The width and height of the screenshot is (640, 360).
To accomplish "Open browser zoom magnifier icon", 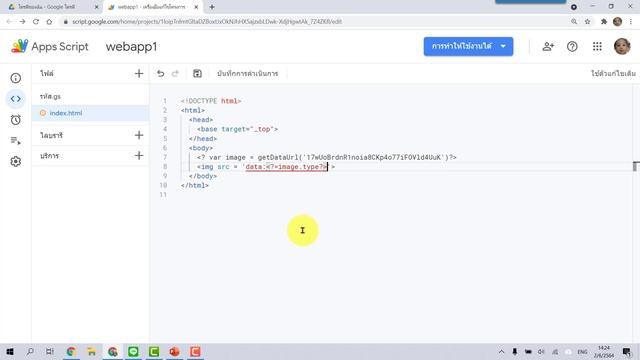I will pos(574,22).
